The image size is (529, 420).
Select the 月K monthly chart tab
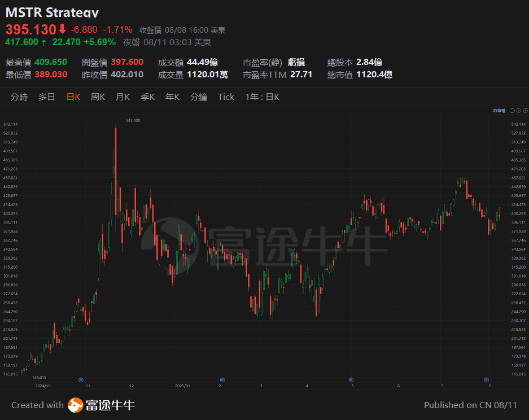[122, 97]
